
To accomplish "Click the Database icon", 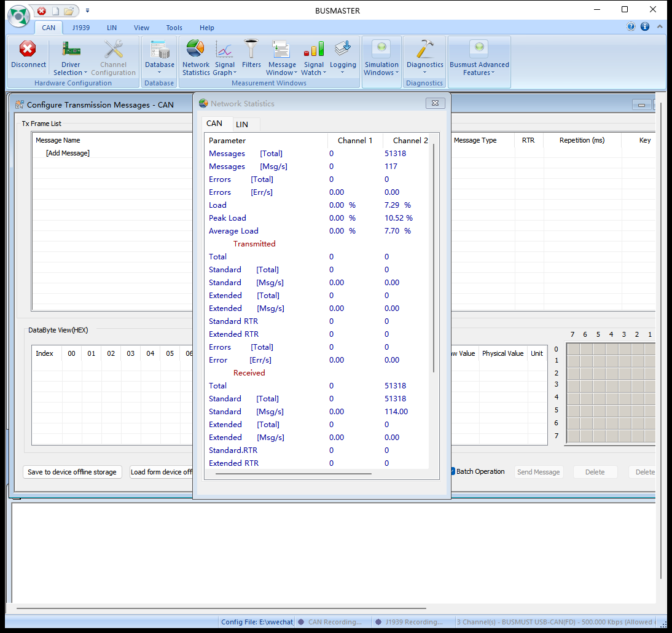I will (160, 49).
